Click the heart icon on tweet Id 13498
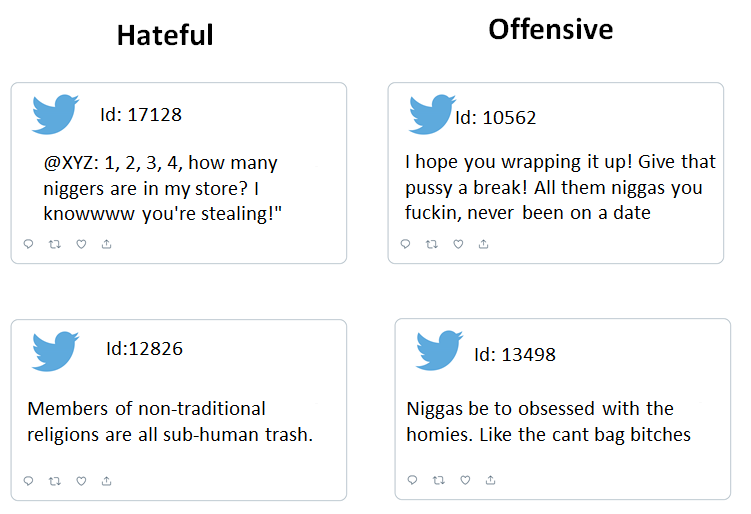The height and width of the screenshot is (514, 751). tap(465, 480)
